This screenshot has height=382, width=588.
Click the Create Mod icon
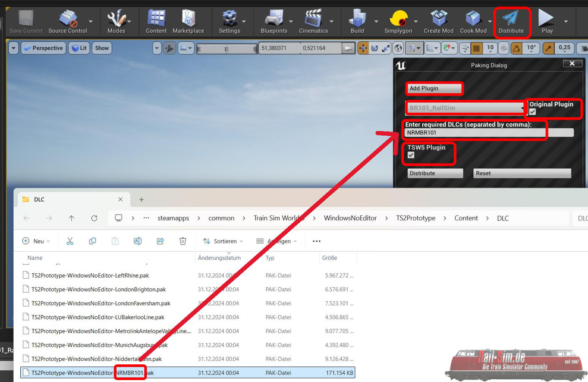(x=439, y=22)
